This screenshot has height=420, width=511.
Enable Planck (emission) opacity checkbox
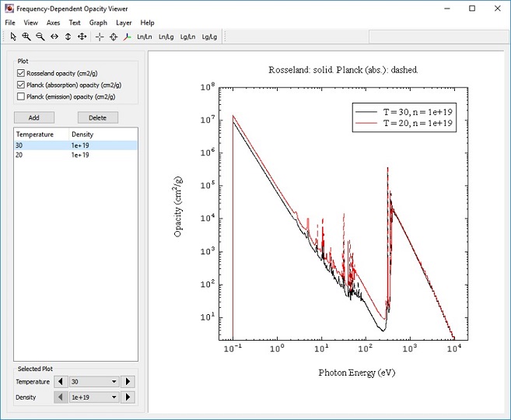point(20,96)
